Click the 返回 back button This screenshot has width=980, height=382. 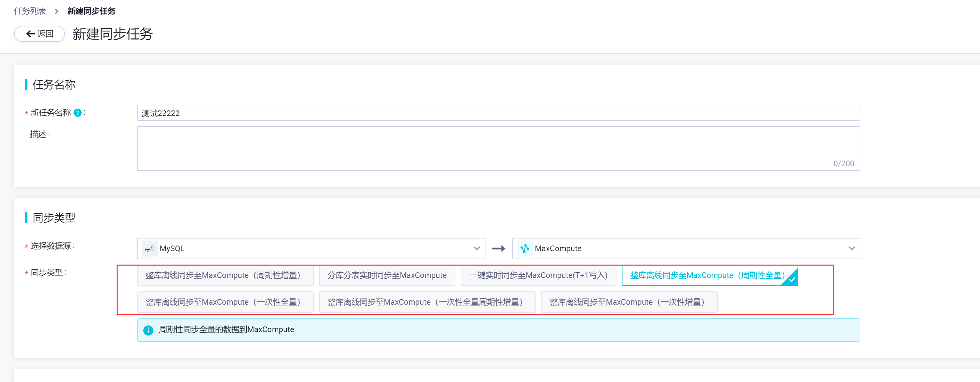pyautogui.click(x=39, y=34)
